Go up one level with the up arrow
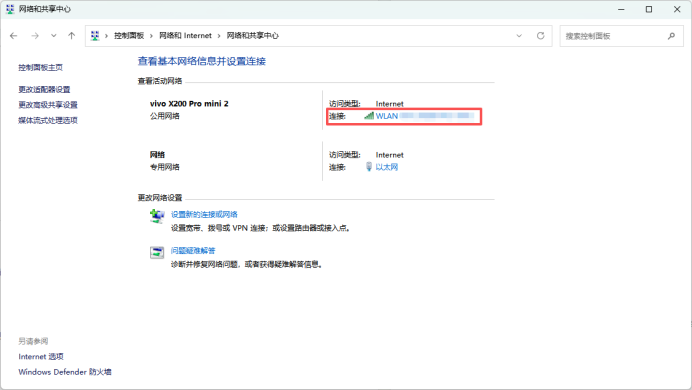Screen dimensions: 692x390 [x=71, y=36]
